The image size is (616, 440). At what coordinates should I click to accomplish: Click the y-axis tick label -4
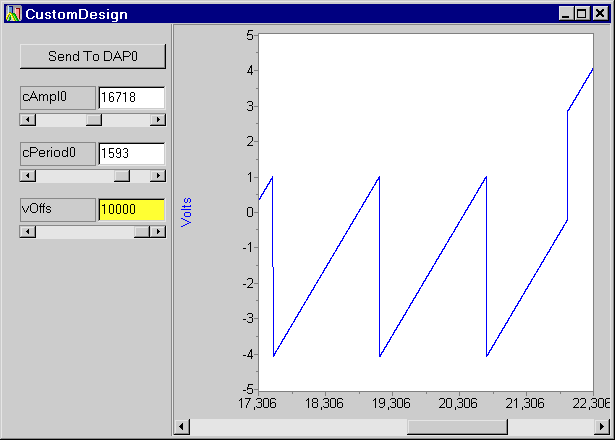248,354
